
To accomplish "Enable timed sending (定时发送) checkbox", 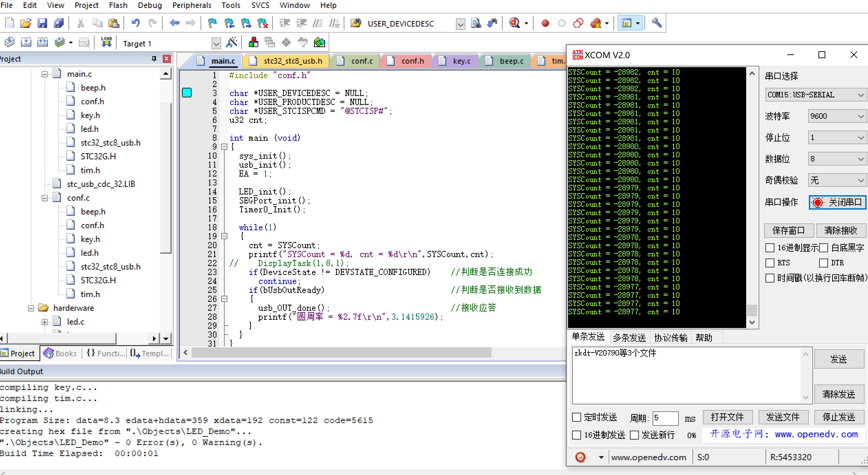I will pyautogui.click(x=577, y=418).
